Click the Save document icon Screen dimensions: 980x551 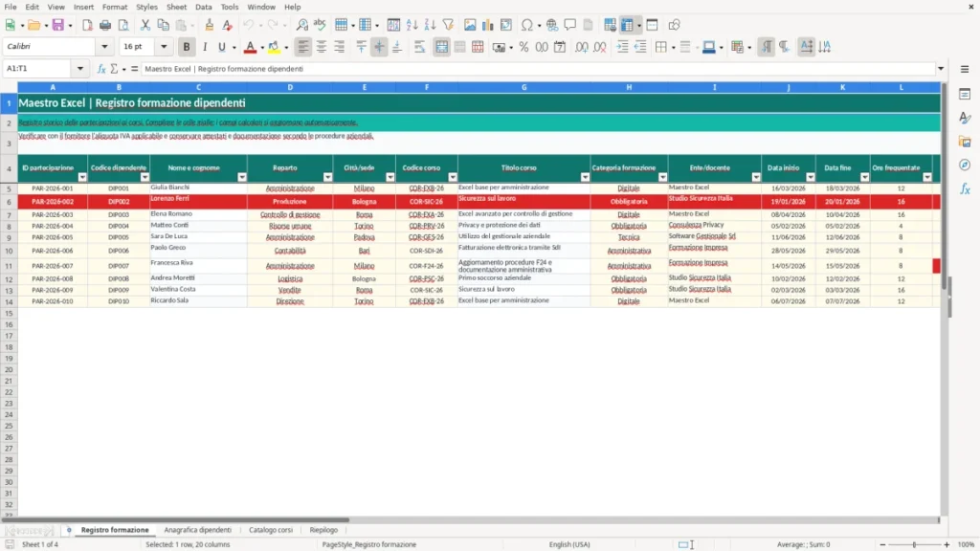58,25
